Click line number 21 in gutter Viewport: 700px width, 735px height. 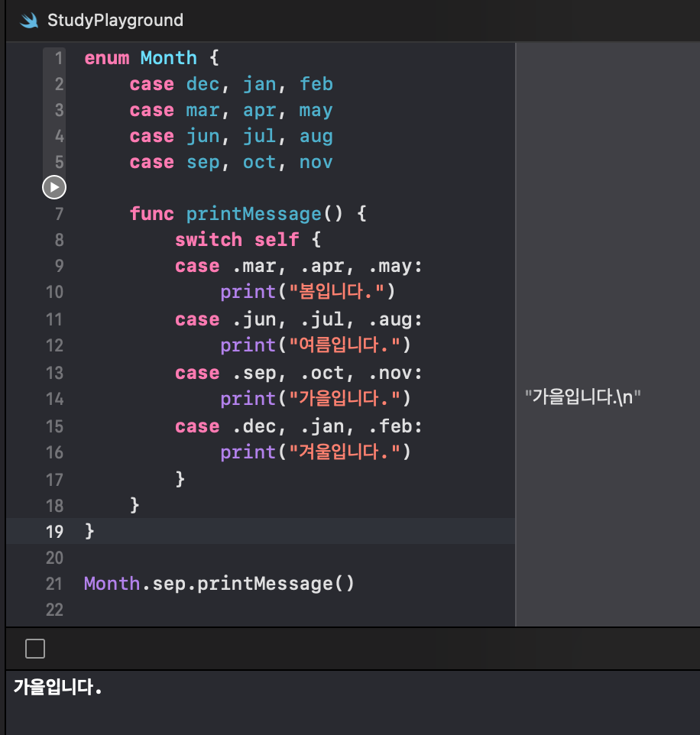point(54,584)
